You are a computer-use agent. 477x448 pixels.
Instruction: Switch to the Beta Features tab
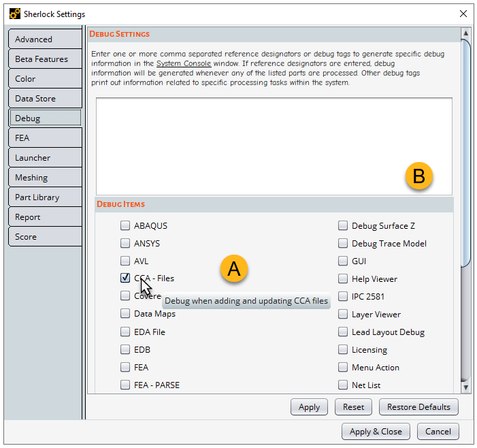45,59
